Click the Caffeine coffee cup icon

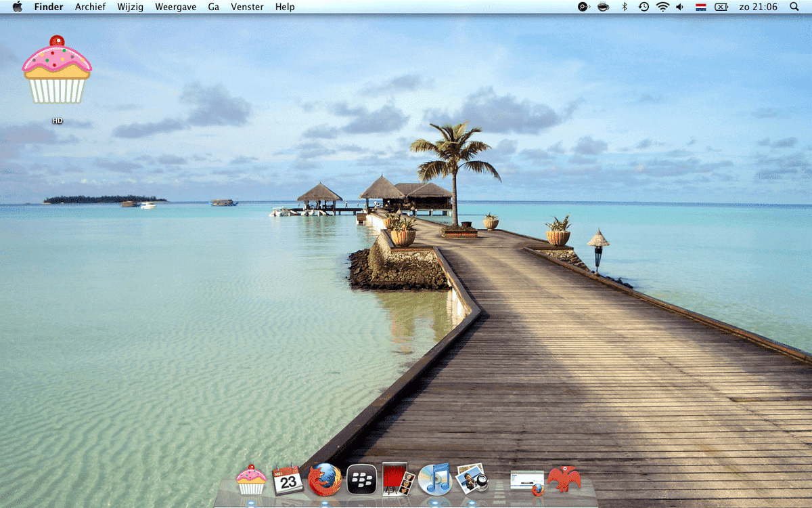602,7
